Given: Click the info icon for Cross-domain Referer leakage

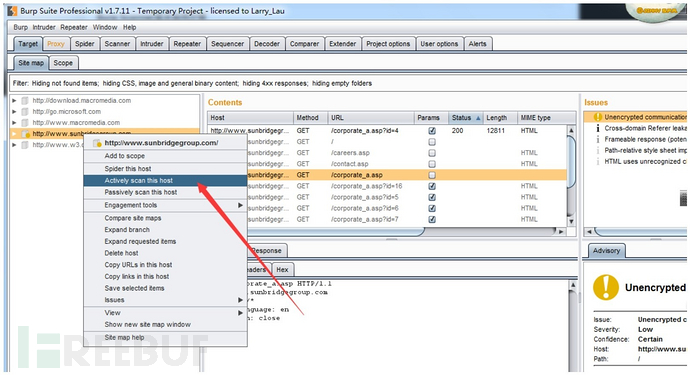Looking at the screenshot, I should pyautogui.click(x=598, y=129).
